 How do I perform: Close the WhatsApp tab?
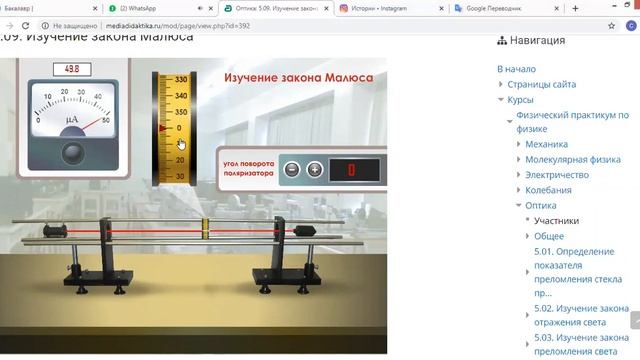tap(211, 8)
